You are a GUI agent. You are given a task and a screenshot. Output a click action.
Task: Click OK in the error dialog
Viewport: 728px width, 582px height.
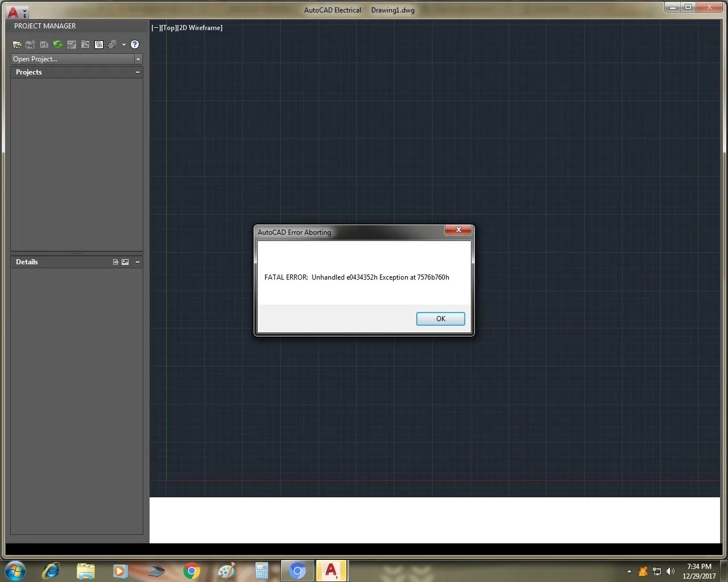tap(441, 319)
